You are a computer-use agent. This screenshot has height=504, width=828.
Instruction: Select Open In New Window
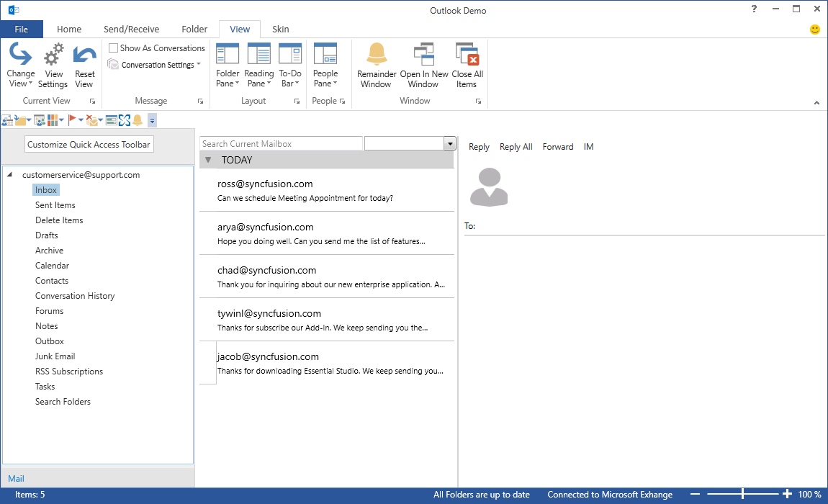(x=423, y=65)
